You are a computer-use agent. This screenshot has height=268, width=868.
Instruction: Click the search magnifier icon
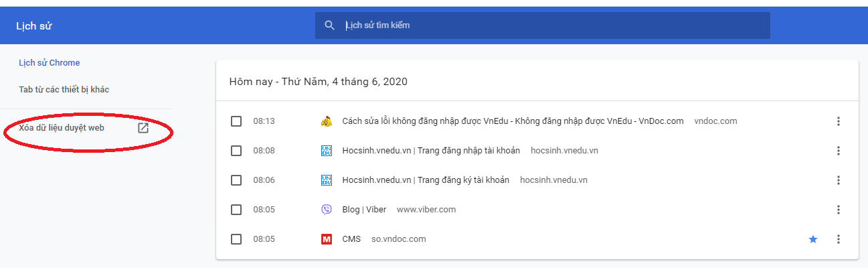click(329, 25)
